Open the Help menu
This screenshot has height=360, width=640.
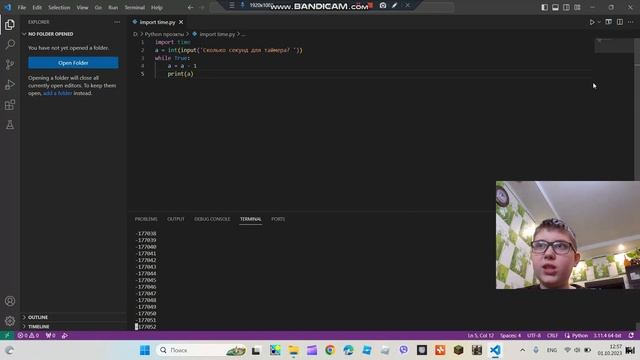[157, 7]
